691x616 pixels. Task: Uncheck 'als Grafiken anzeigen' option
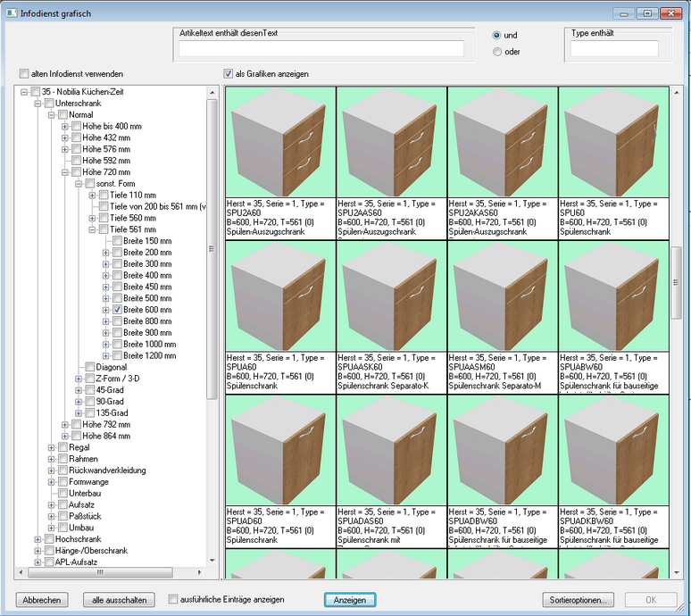pos(229,73)
